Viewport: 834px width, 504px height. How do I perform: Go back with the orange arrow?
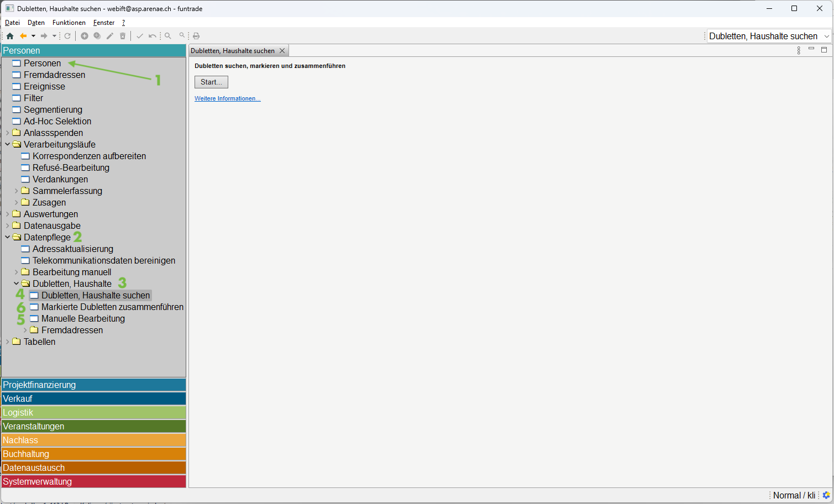point(23,36)
